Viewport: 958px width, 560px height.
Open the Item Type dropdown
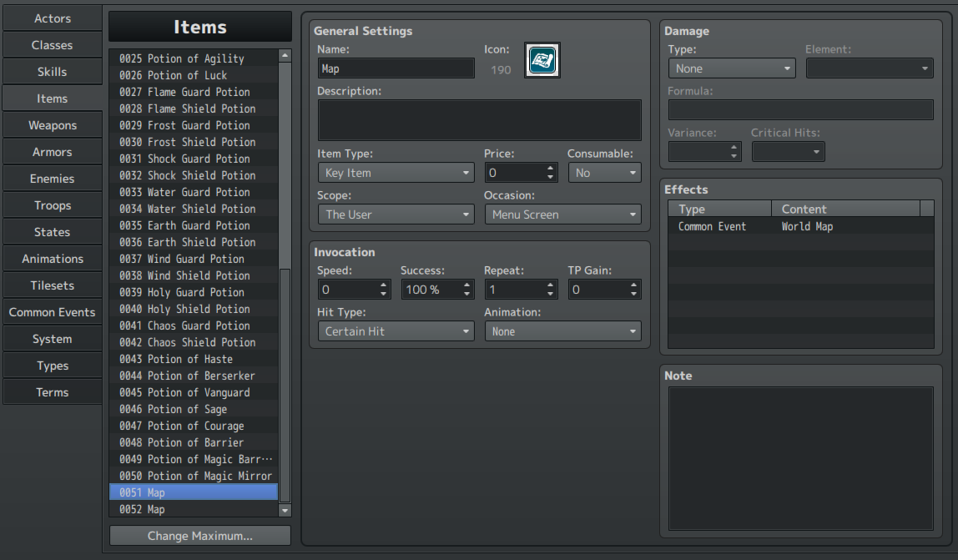396,173
